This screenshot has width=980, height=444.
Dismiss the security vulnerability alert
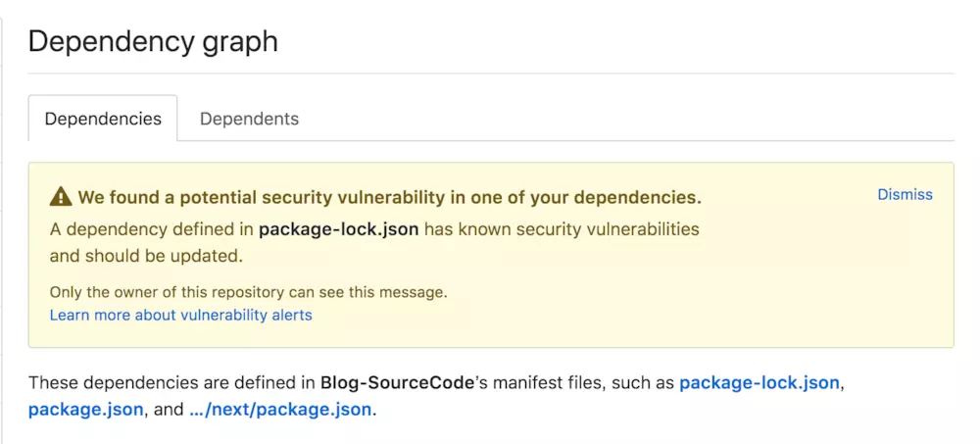(905, 194)
